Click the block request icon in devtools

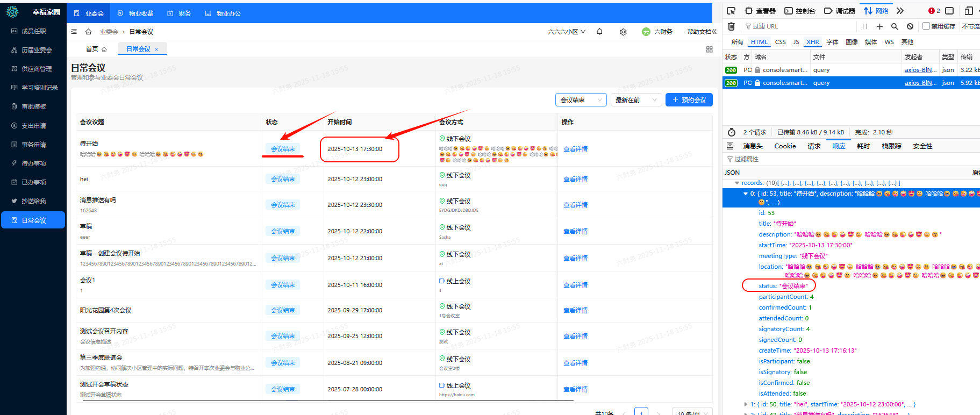910,26
